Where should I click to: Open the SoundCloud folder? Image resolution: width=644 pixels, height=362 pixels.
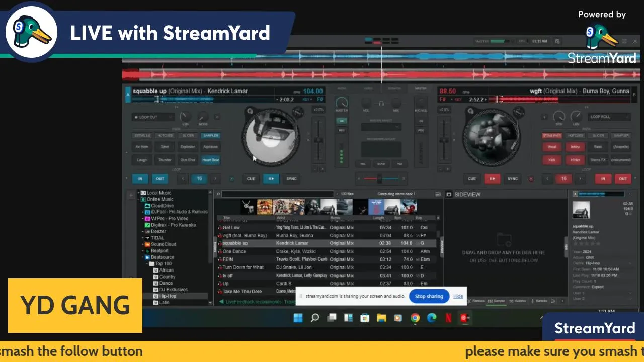point(164,245)
